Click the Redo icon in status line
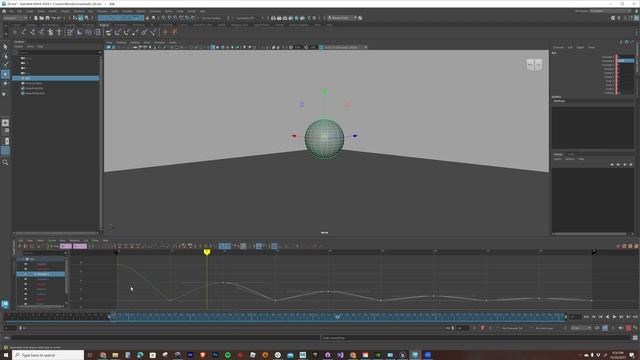 coord(59,18)
